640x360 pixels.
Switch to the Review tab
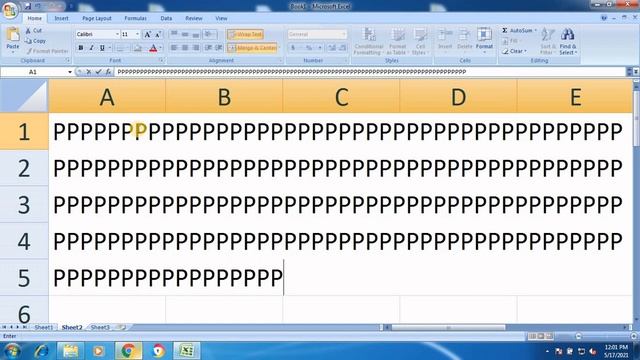pos(193,18)
